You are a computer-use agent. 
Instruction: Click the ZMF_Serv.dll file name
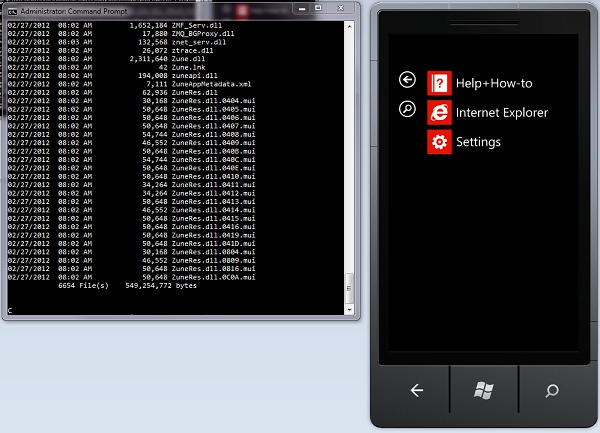[197, 25]
